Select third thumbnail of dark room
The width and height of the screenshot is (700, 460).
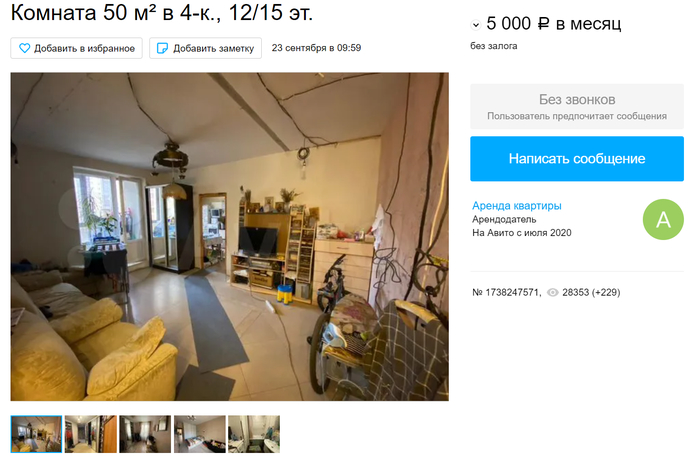(145, 434)
